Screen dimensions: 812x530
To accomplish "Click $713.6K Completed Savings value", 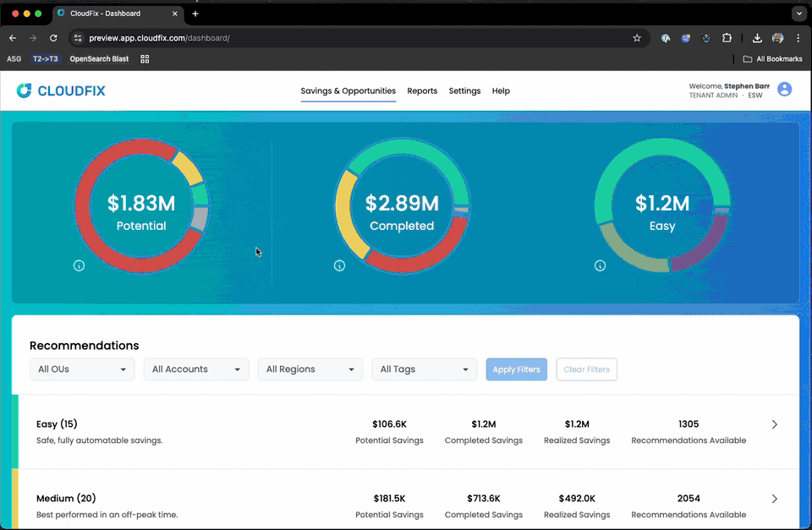I will [x=484, y=499].
